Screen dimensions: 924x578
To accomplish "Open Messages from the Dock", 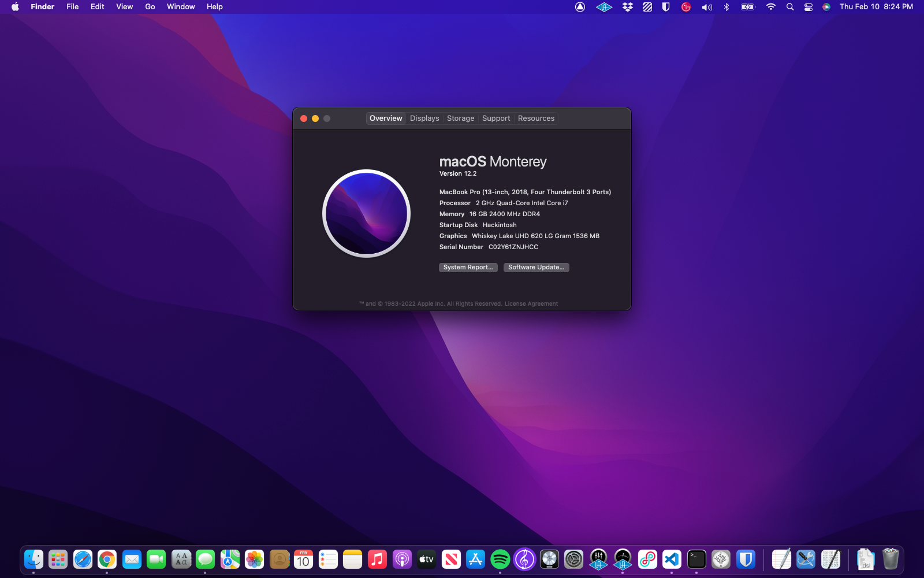I will [205, 559].
